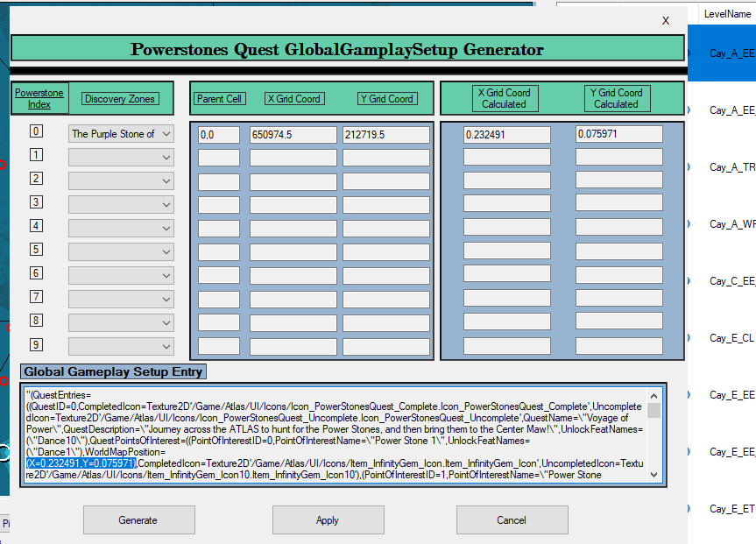
Task: Expand the empty dropdown for index 1
Action: point(121,157)
